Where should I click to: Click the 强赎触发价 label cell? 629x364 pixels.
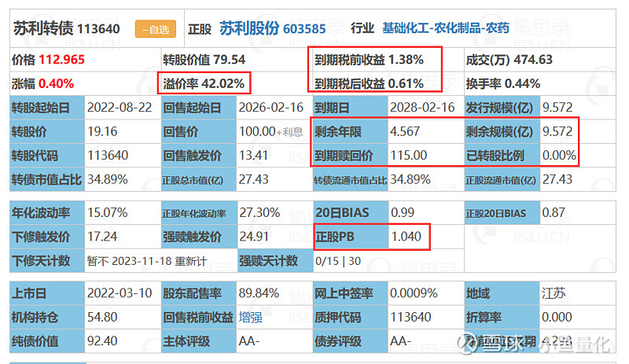(199, 237)
